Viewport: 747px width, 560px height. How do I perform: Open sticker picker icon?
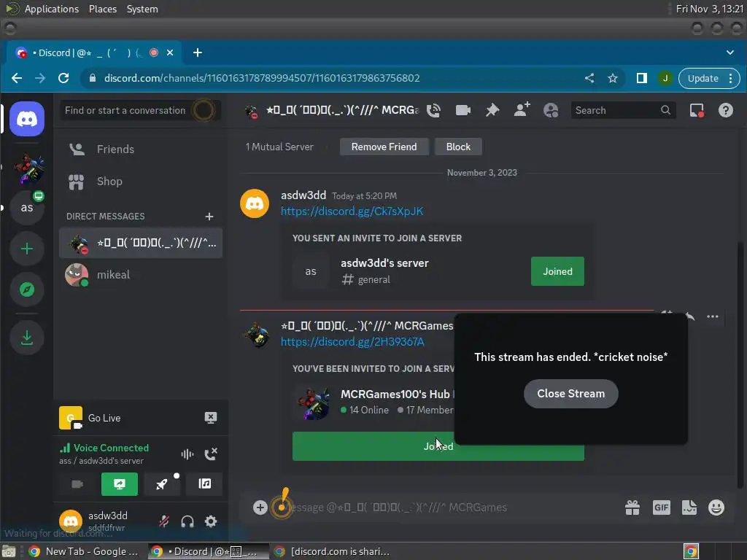pyautogui.click(x=689, y=507)
